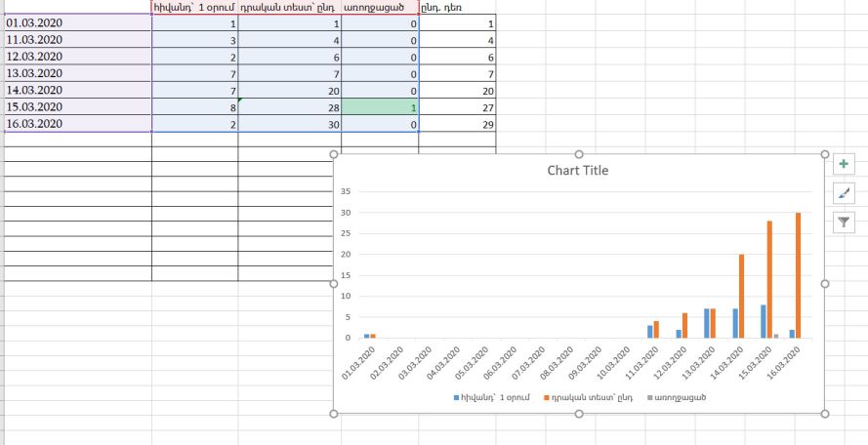This screenshot has height=445, width=868.
Task: Select table cell 16.03.2020
Action: coord(77,123)
